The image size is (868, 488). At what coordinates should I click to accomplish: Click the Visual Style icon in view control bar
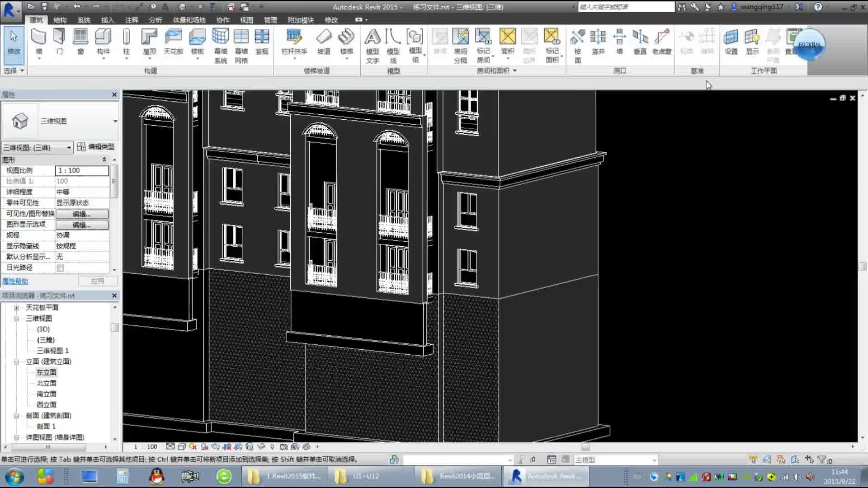pos(182,446)
